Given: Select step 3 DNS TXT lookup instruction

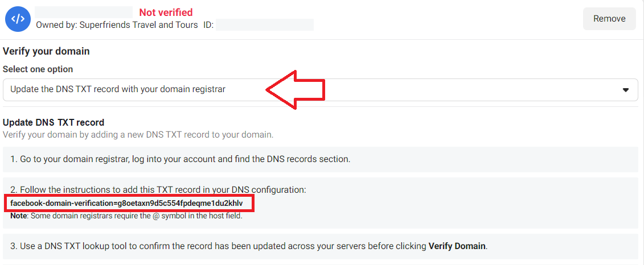Looking at the screenshot, I should [249, 247].
